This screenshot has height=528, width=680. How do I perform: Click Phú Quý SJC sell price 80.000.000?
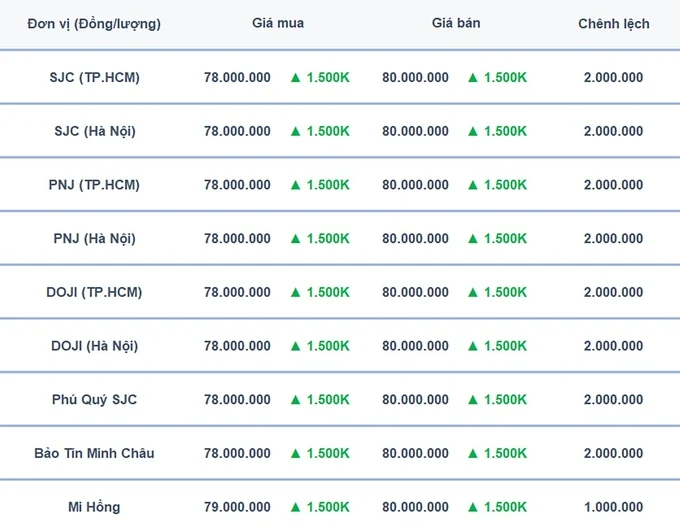click(x=415, y=400)
